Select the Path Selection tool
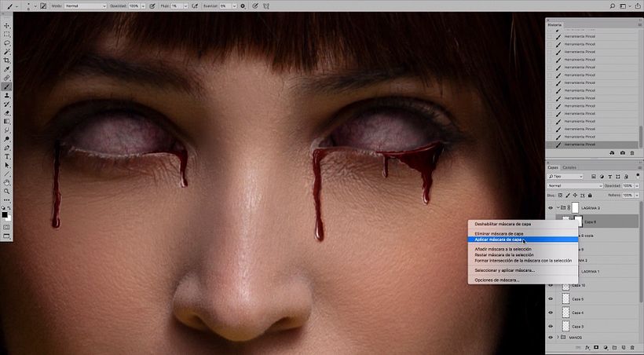The height and width of the screenshot is (355, 644). tap(6, 165)
